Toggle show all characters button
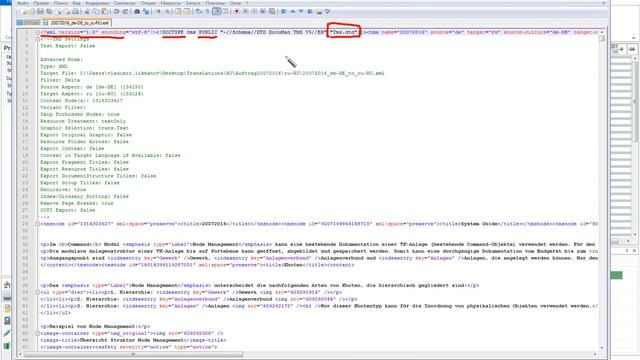 tap(207, 11)
